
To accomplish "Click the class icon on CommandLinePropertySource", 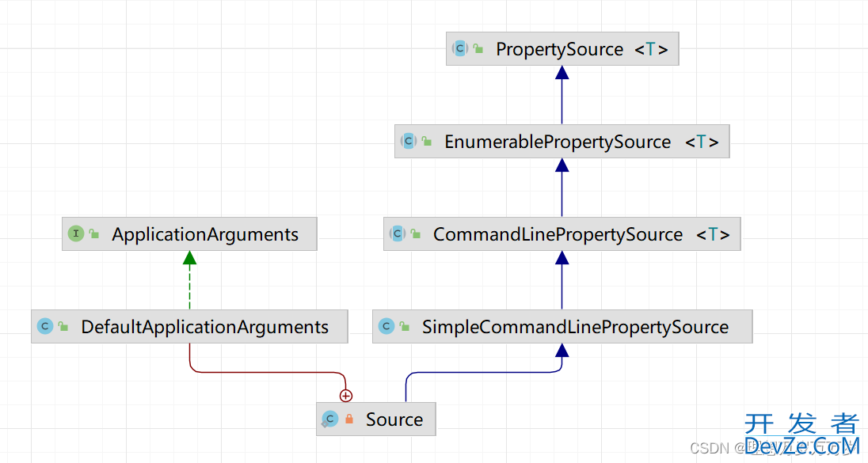I will coord(397,233).
